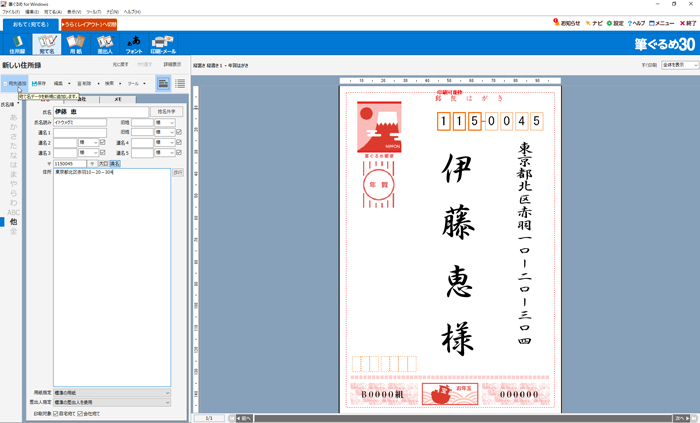Open the 住所録 address book tool
The height and width of the screenshot is (423, 700).
tap(17, 44)
